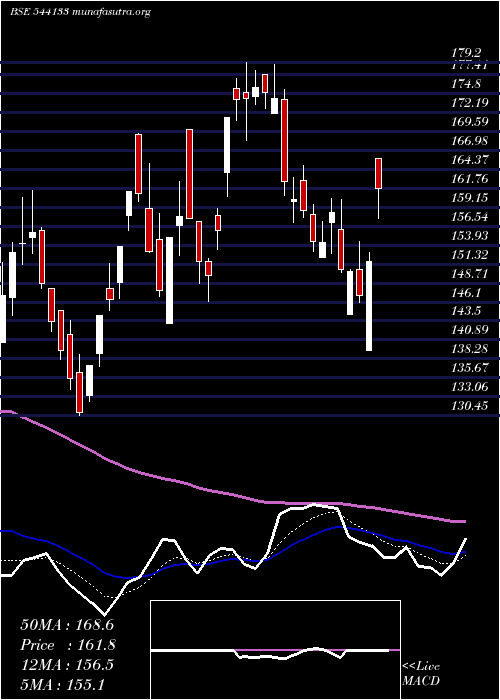
Task: Select the 166.98 price axis label
Action: (471, 141)
